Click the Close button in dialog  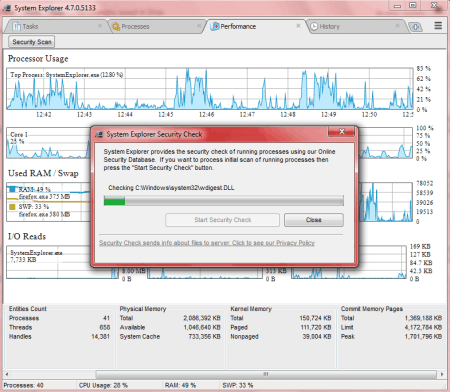tap(314, 220)
